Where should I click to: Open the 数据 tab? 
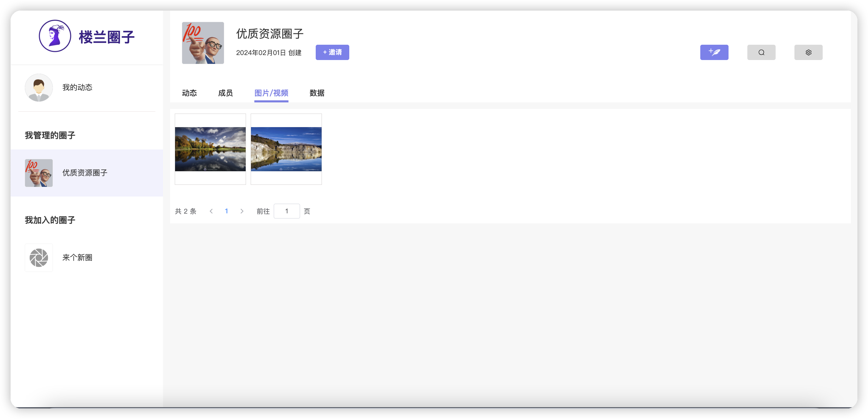(x=317, y=93)
